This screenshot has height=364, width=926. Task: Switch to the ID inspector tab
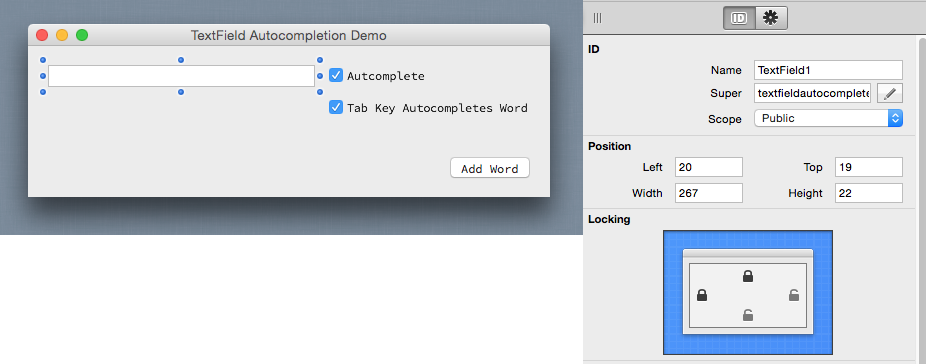click(x=739, y=18)
